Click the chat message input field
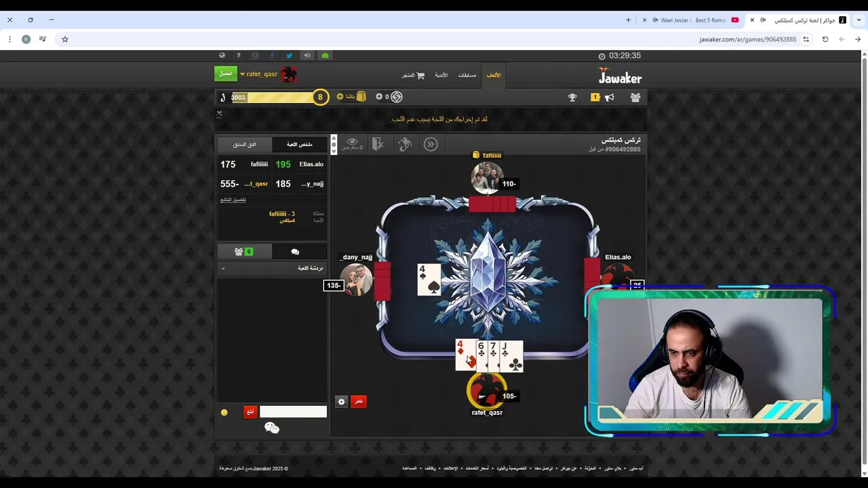This screenshot has width=868, height=488. click(293, 412)
